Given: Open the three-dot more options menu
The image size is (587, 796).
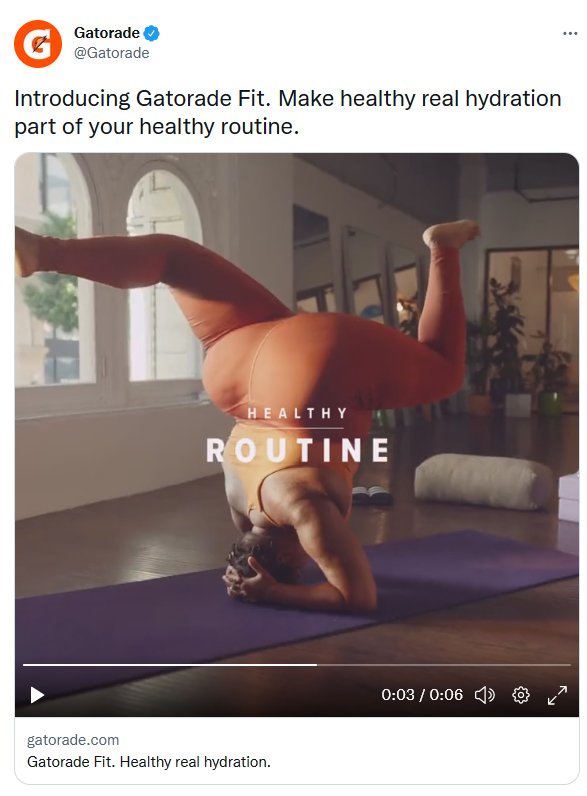Looking at the screenshot, I should 570,34.
